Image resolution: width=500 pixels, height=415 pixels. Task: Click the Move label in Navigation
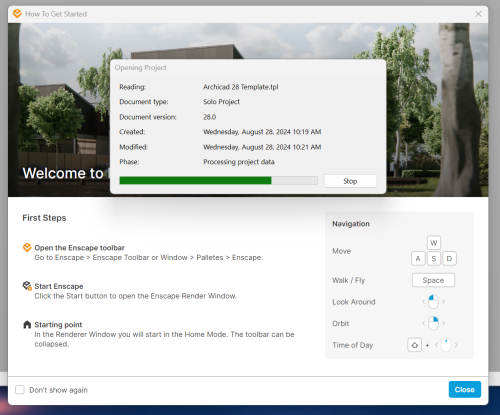341,251
